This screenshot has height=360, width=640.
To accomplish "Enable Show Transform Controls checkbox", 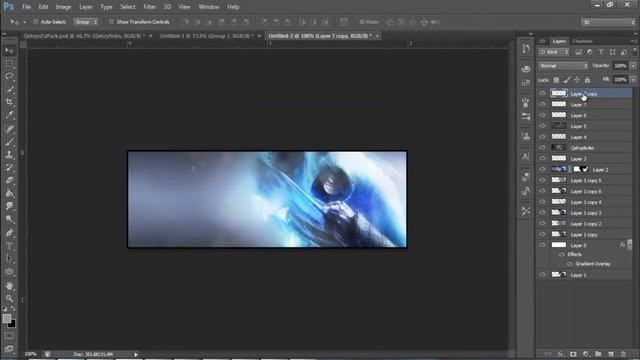I will coord(111,22).
